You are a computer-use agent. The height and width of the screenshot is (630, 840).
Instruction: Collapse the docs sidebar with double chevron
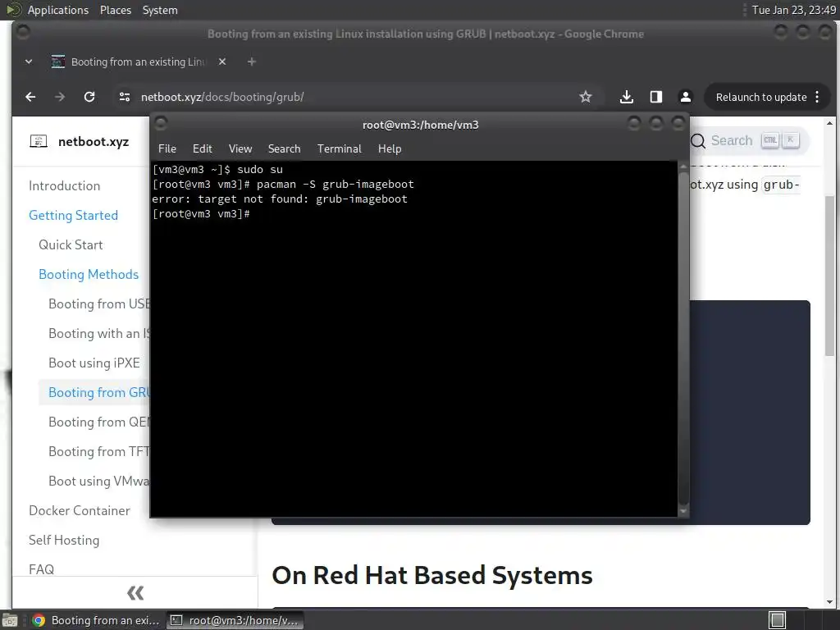tap(135, 592)
